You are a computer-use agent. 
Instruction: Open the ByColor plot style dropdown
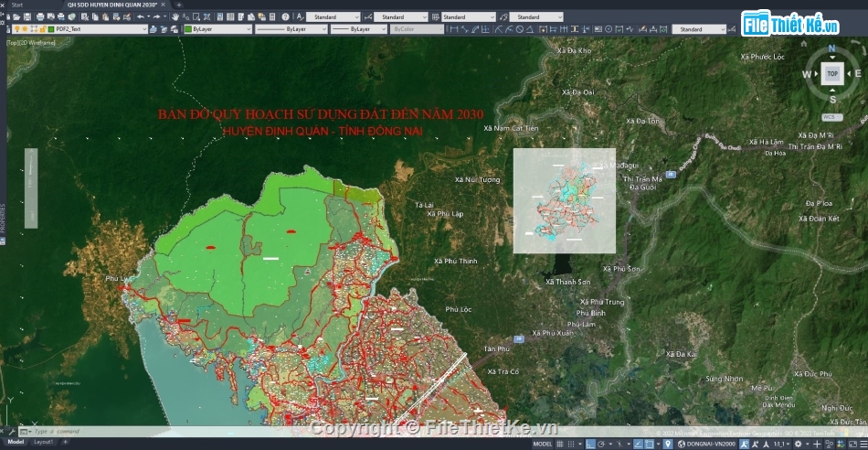417,29
